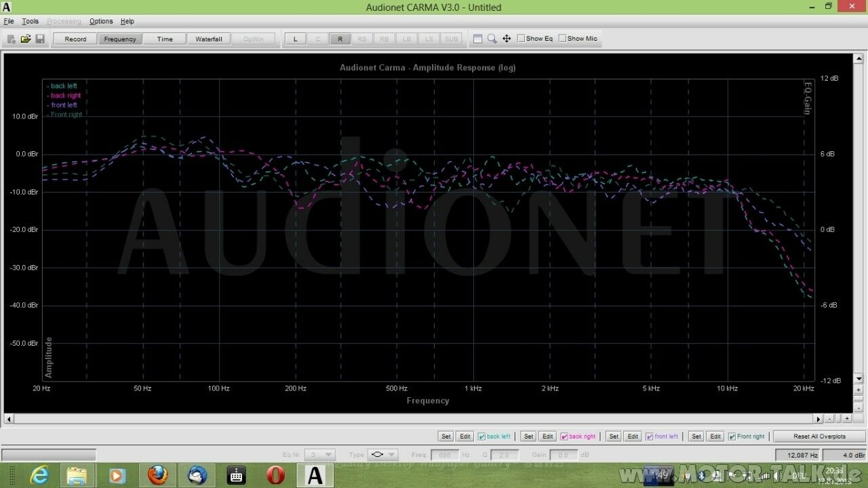Select the RS channel button
Image resolution: width=868 pixels, height=488 pixels.
(362, 39)
